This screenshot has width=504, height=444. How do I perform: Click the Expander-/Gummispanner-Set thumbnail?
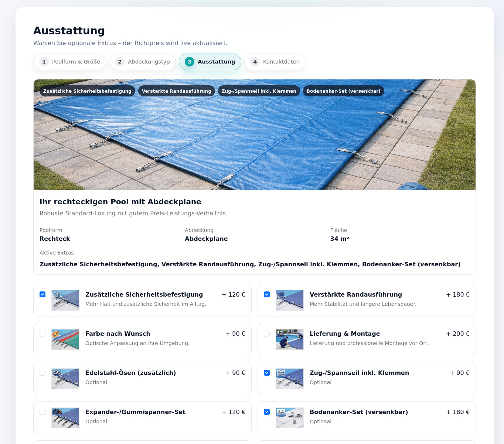[x=65, y=418]
